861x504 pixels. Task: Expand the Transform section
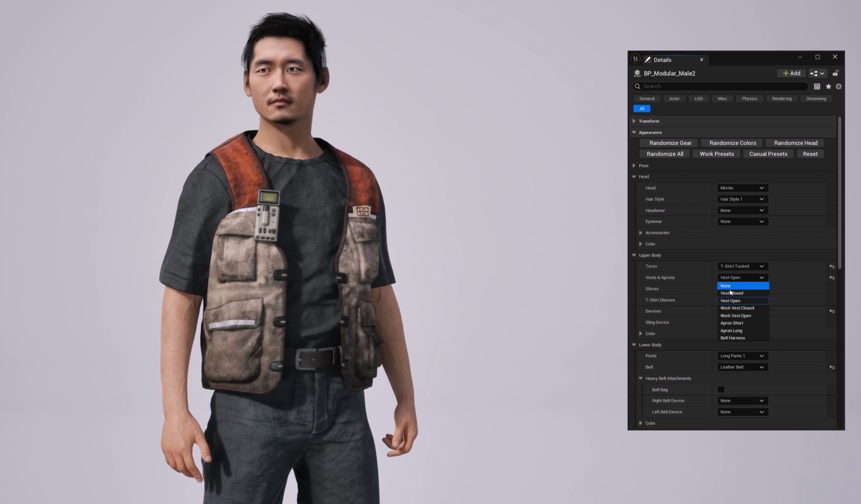(x=634, y=121)
